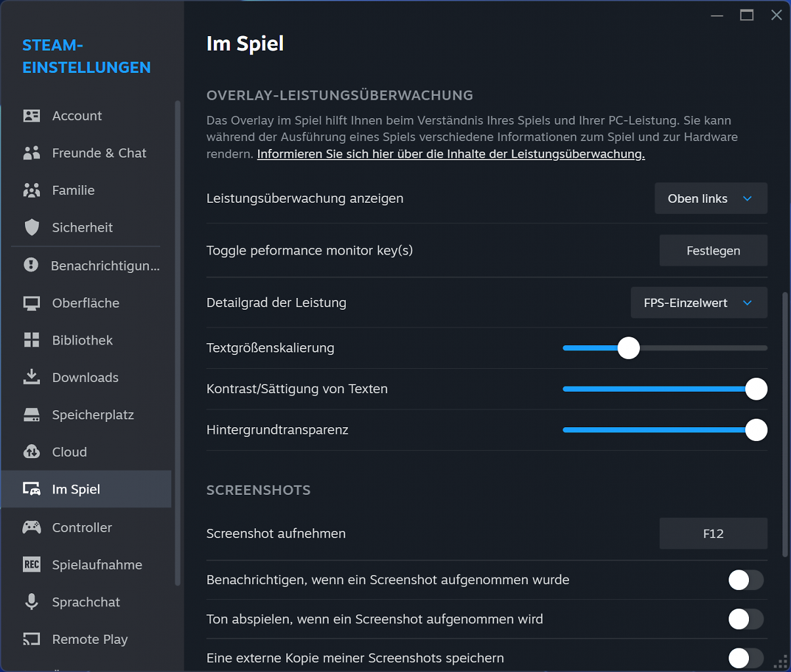
Task: Open the Controller settings section
Action: point(86,527)
